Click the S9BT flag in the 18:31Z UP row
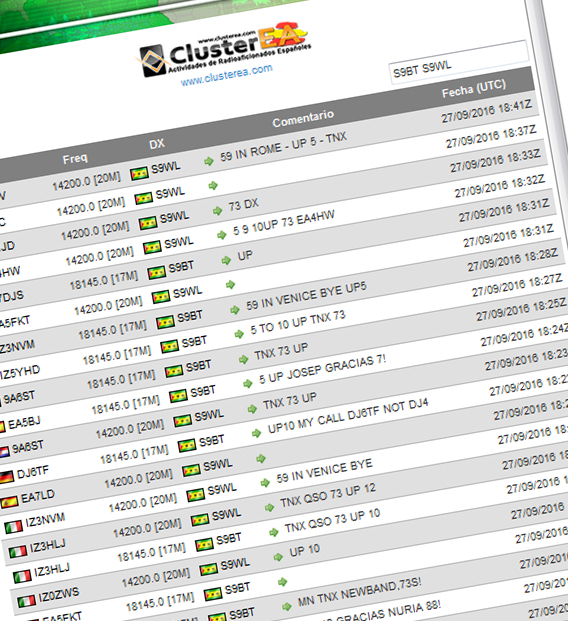The height and width of the screenshot is (621, 568). click(x=156, y=272)
